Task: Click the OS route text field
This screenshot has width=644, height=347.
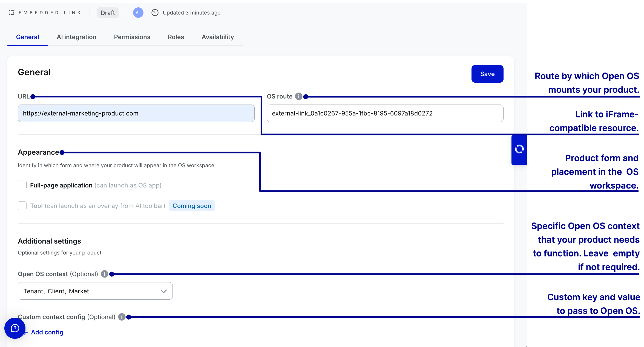Action: 385,113
